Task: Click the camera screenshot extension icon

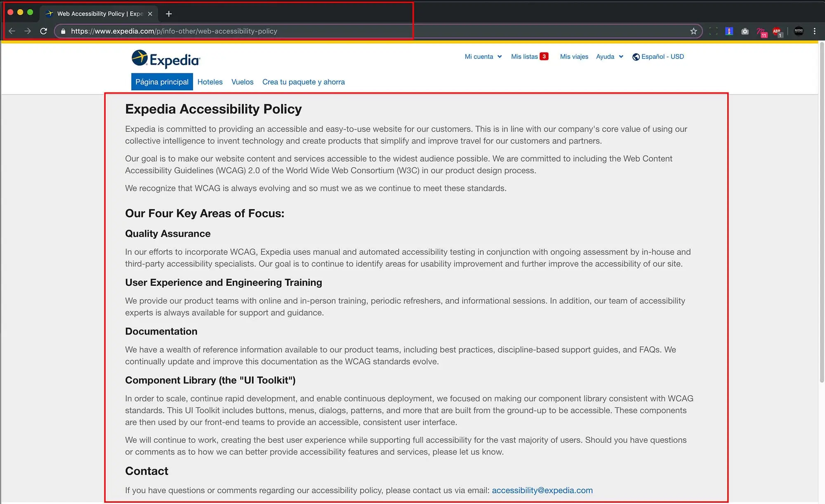Action: [x=745, y=31]
